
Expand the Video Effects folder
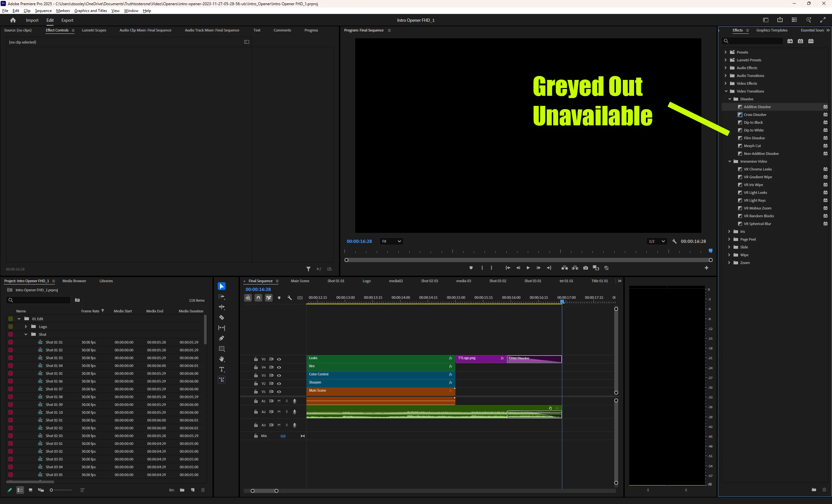click(x=726, y=83)
